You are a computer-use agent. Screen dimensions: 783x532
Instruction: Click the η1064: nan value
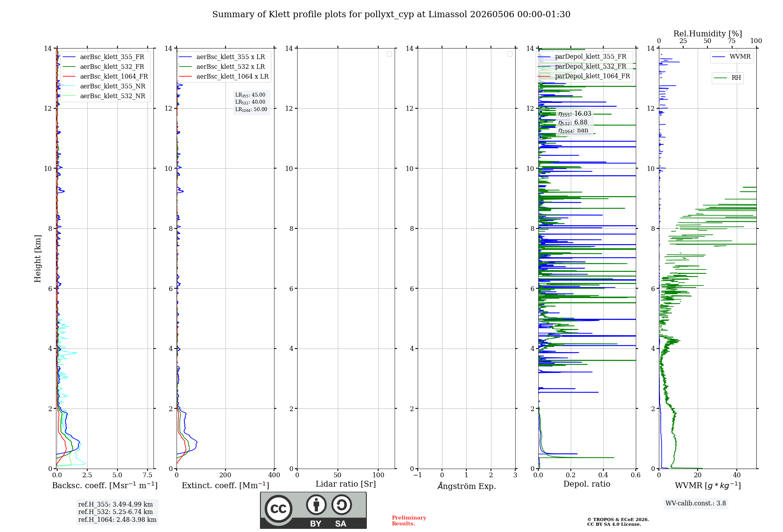[573, 131]
